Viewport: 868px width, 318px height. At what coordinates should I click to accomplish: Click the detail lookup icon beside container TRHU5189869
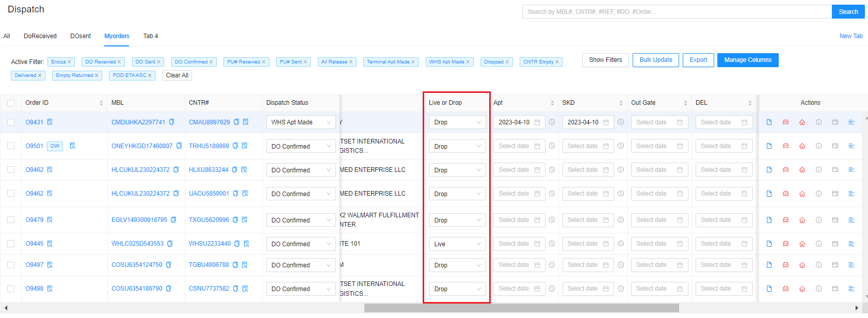[245, 146]
